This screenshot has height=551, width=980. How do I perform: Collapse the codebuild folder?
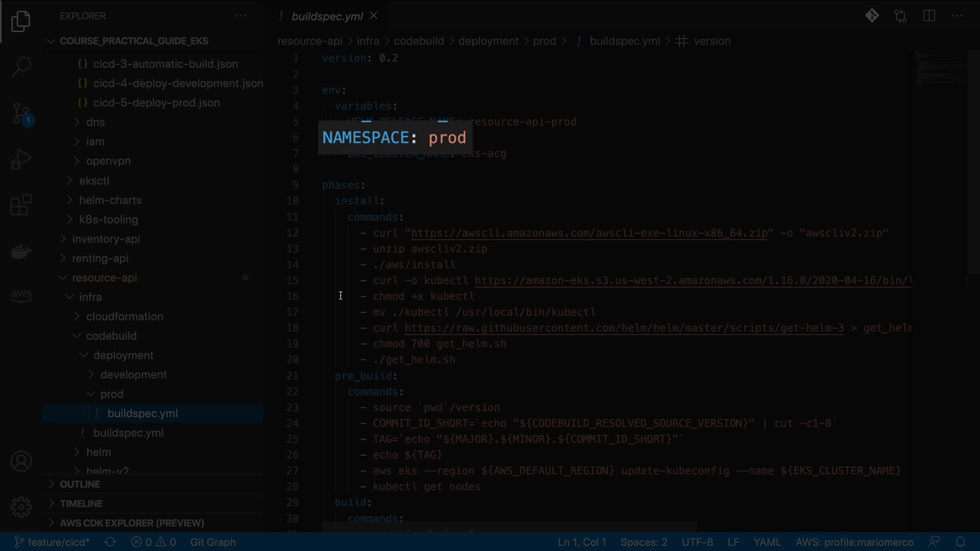(111, 336)
